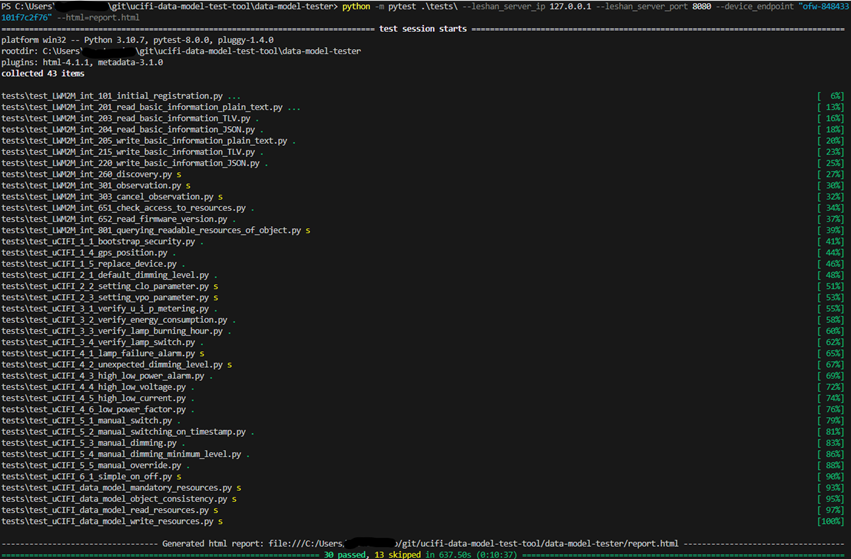This screenshot has width=851, height=559.
Task: Click the --html=report.html argument
Action: coord(98,18)
